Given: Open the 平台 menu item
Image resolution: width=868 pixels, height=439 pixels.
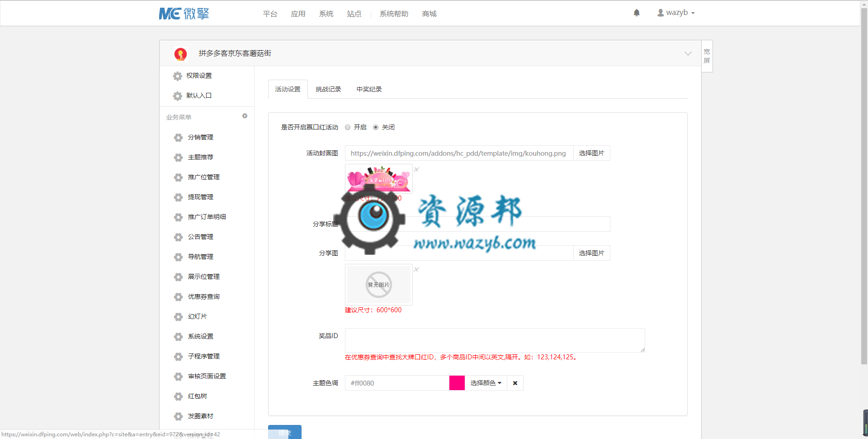Looking at the screenshot, I should (270, 14).
